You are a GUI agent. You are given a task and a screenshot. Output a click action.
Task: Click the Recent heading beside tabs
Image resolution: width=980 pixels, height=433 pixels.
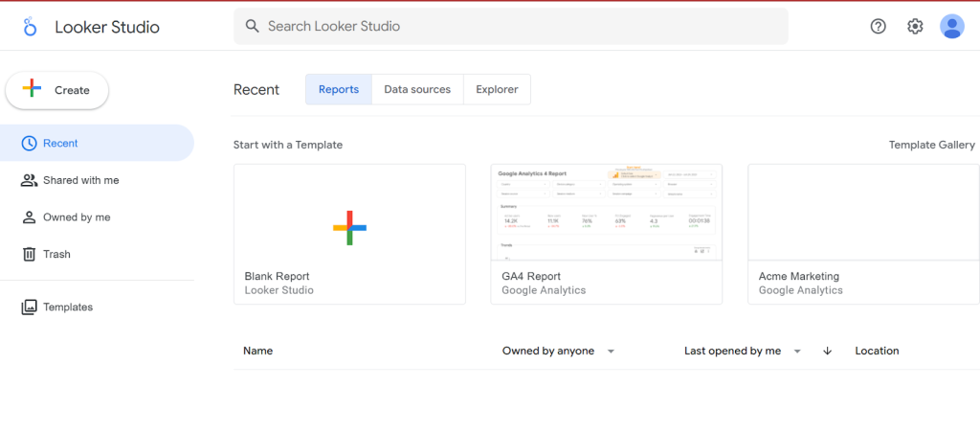click(x=256, y=90)
